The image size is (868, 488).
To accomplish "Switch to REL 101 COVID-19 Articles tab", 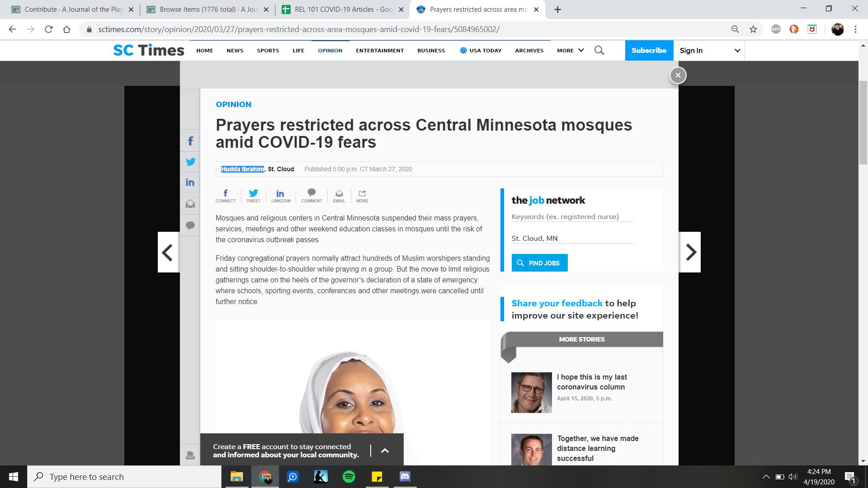I will (342, 9).
